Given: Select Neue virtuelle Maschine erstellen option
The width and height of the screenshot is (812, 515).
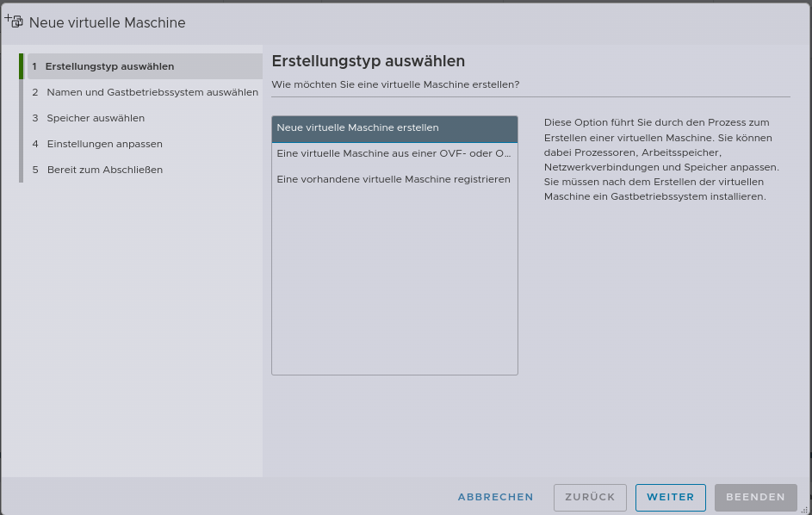Looking at the screenshot, I should pos(394,128).
